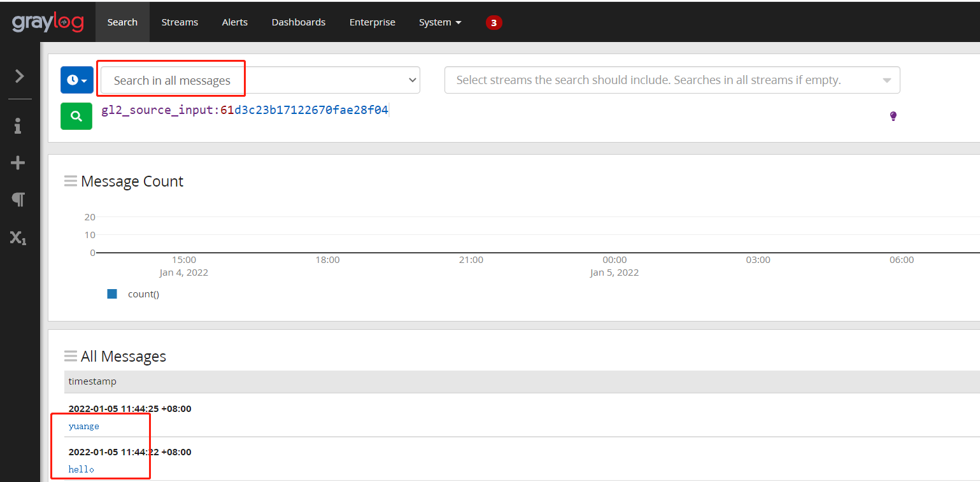Open the red notifications badge showing 3
The height and width of the screenshot is (482, 980).
click(494, 22)
